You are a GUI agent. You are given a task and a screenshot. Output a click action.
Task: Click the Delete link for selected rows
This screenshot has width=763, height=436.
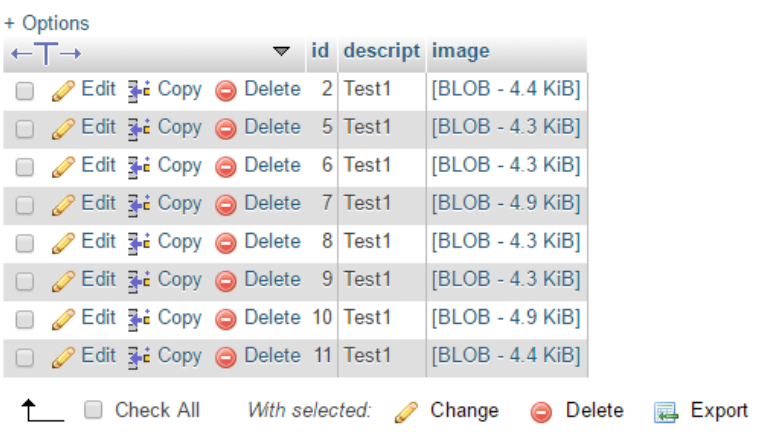coord(594,410)
